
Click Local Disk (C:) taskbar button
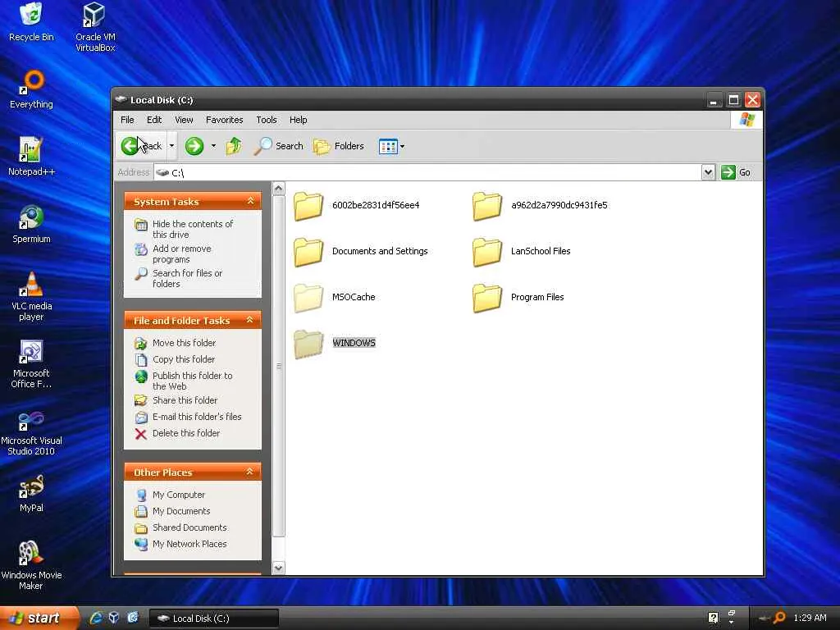click(x=213, y=619)
